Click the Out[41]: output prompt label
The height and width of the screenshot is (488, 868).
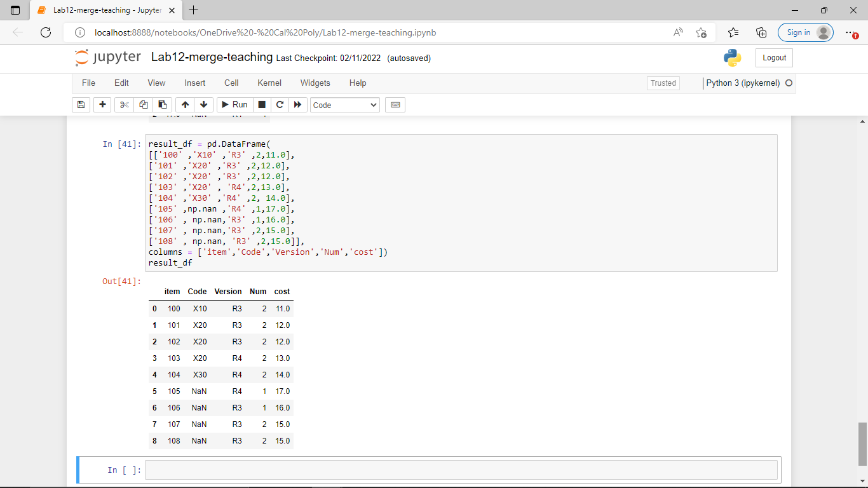point(122,281)
